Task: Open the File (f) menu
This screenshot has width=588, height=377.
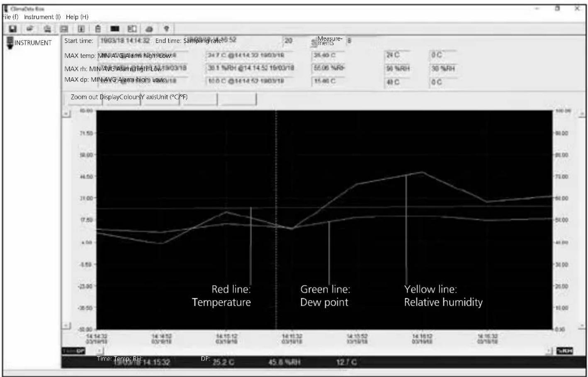Action: pos(10,17)
